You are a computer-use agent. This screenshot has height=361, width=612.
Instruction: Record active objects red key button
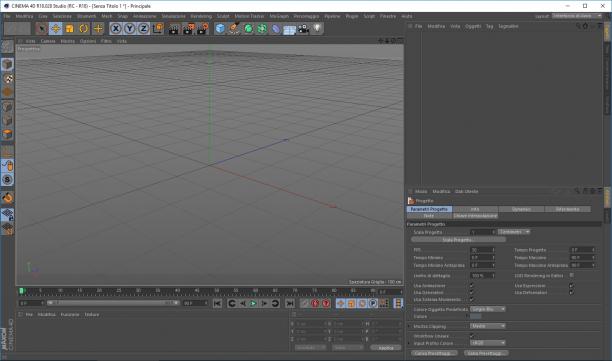pos(305,303)
